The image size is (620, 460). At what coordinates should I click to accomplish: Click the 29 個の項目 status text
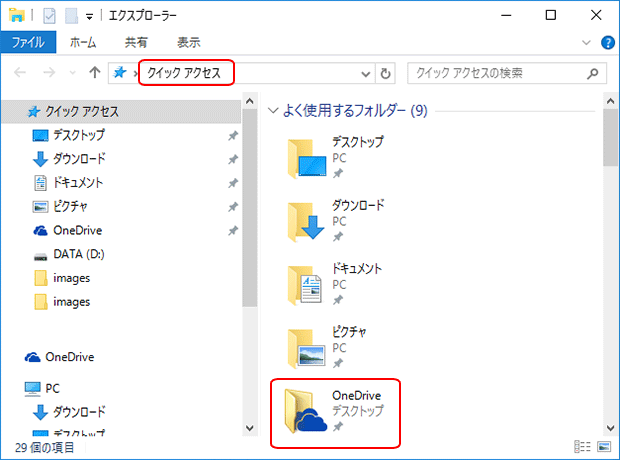(45, 447)
